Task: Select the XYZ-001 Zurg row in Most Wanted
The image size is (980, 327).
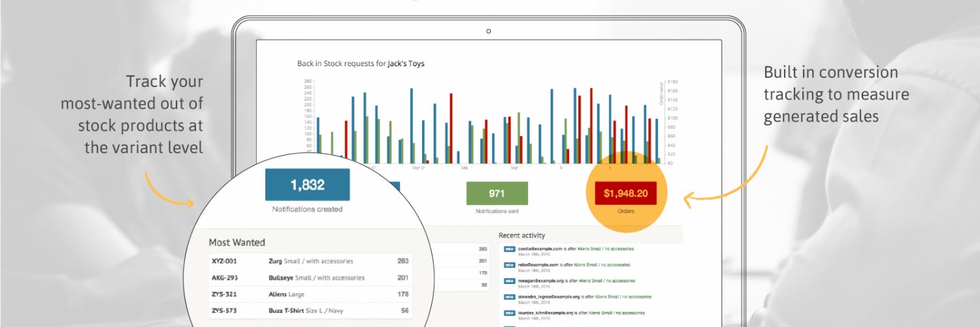Action: click(x=310, y=261)
